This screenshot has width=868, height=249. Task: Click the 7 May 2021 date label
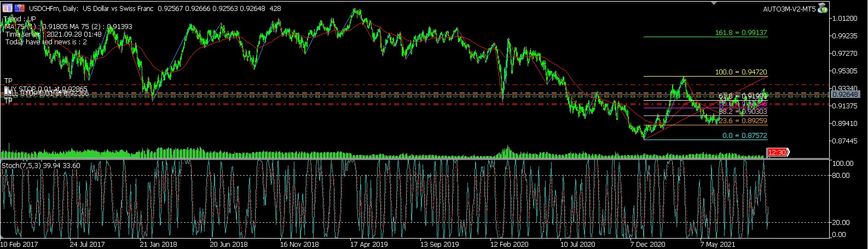[717, 244]
